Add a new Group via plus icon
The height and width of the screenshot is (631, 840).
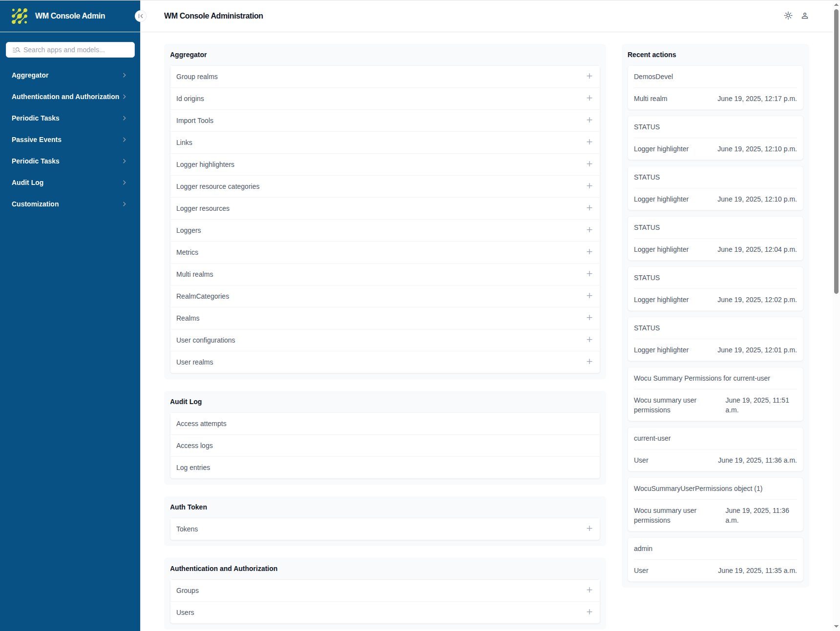(x=589, y=590)
